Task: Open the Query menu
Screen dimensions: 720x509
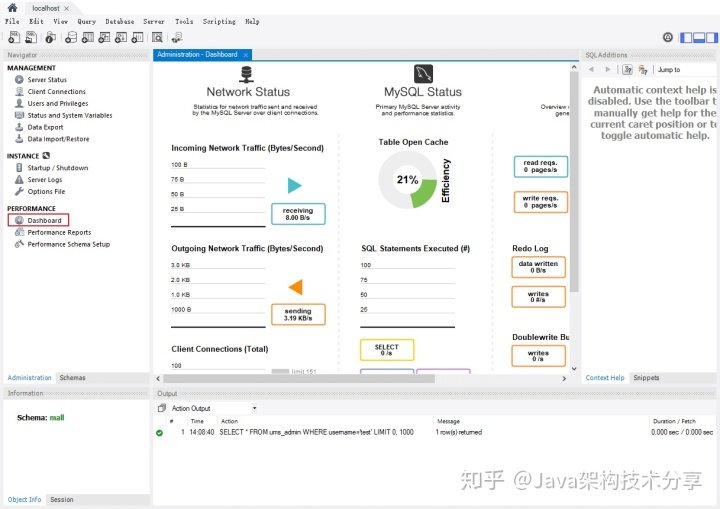Action: pos(87,21)
